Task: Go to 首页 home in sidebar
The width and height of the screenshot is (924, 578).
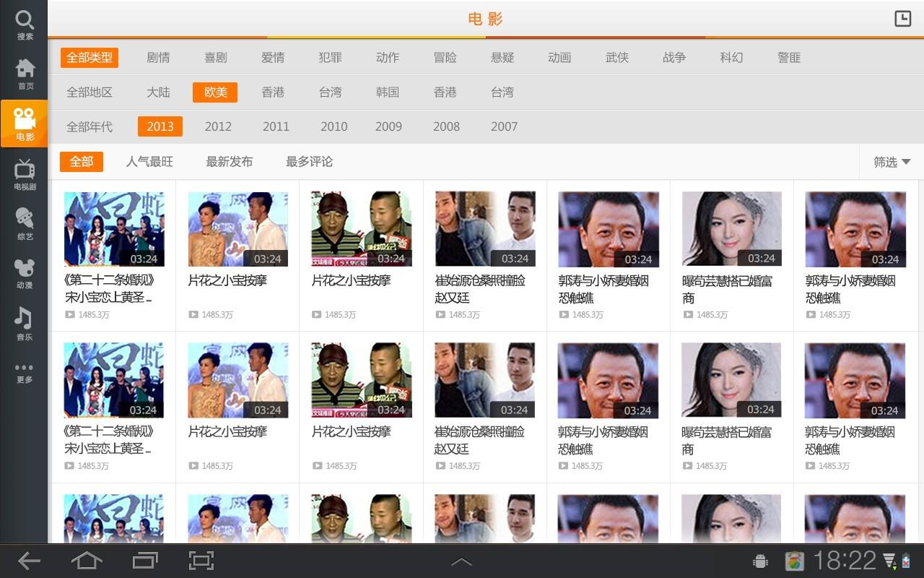Action: click(25, 74)
